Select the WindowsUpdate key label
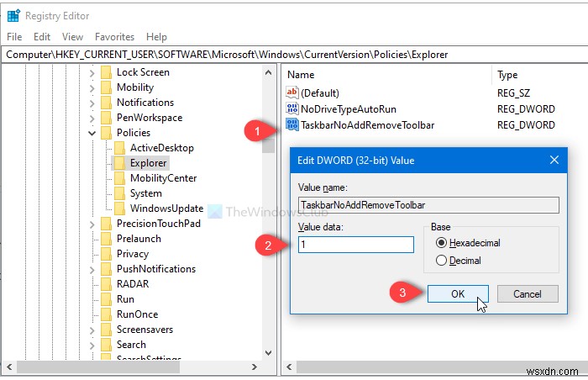Image resolution: width=588 pixels, height=380 pixels. [166, 208]
